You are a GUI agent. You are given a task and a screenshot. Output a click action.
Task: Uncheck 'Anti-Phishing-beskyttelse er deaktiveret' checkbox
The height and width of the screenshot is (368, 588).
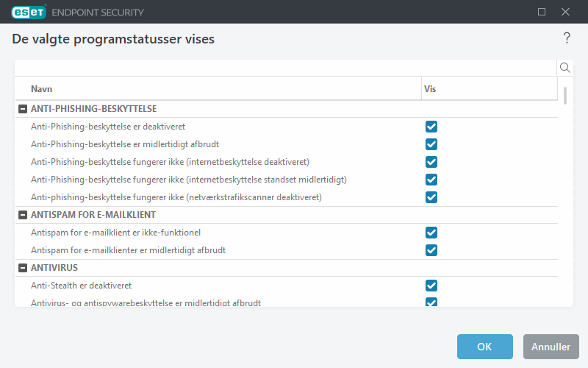point(431,127)
